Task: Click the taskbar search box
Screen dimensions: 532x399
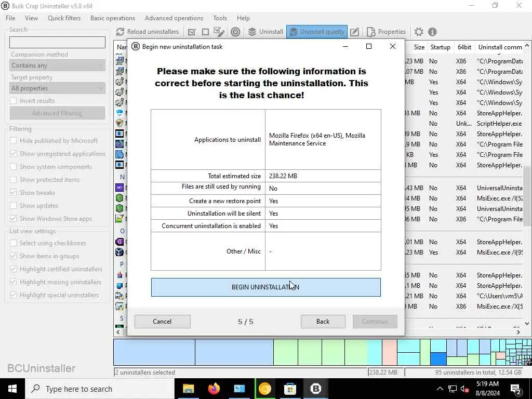Action: [99, 389]
